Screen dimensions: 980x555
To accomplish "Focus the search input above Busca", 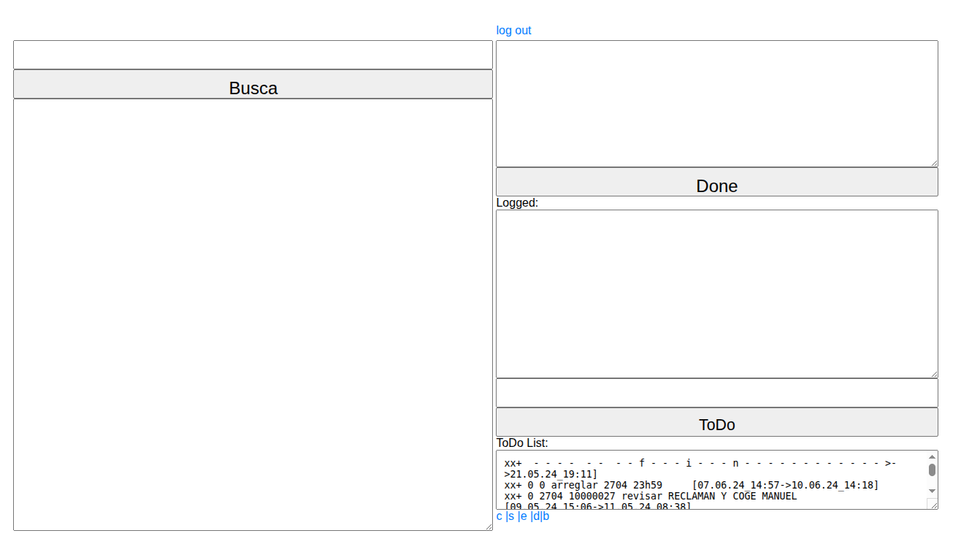I will 253,55.
